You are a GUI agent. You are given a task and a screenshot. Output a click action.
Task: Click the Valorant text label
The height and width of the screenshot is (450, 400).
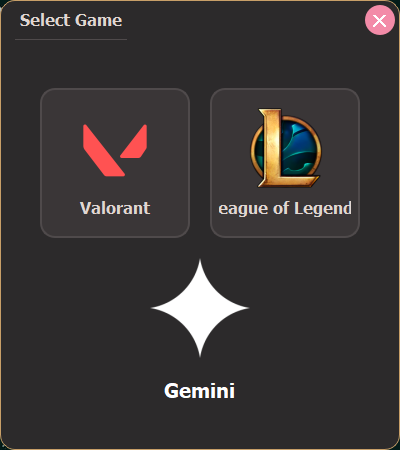click(x=115, y=208)
